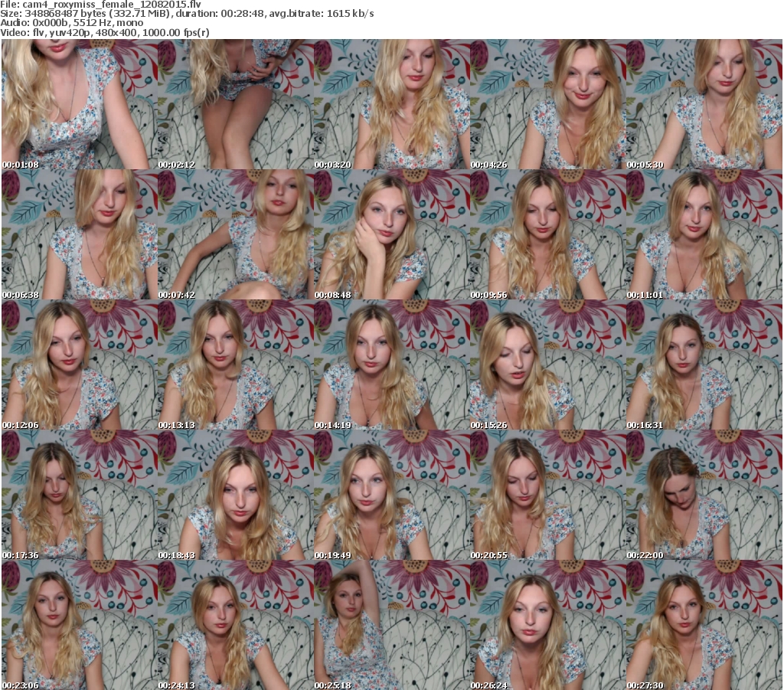784x690 pixels.
Task: Click the 'Size: 348868487 bytes' info line
Action: 187,14
